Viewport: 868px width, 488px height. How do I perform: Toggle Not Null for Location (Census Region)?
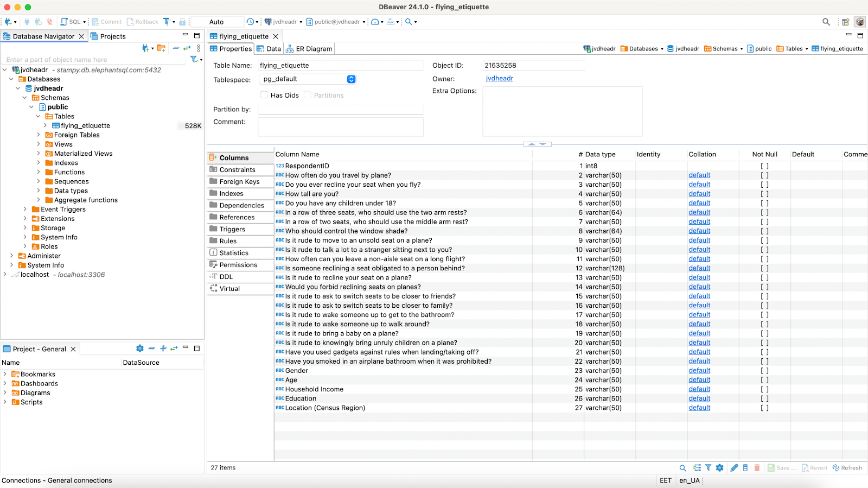click(764, 408)
